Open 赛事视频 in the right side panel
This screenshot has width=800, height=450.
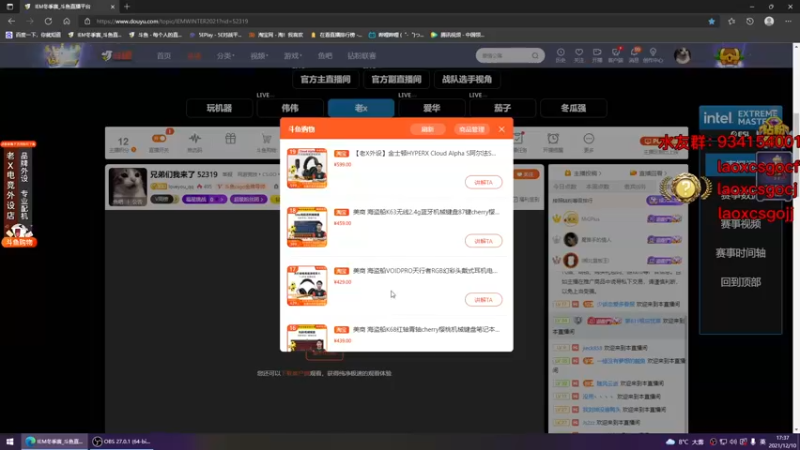pyautogui.click(x=741, y=224)
